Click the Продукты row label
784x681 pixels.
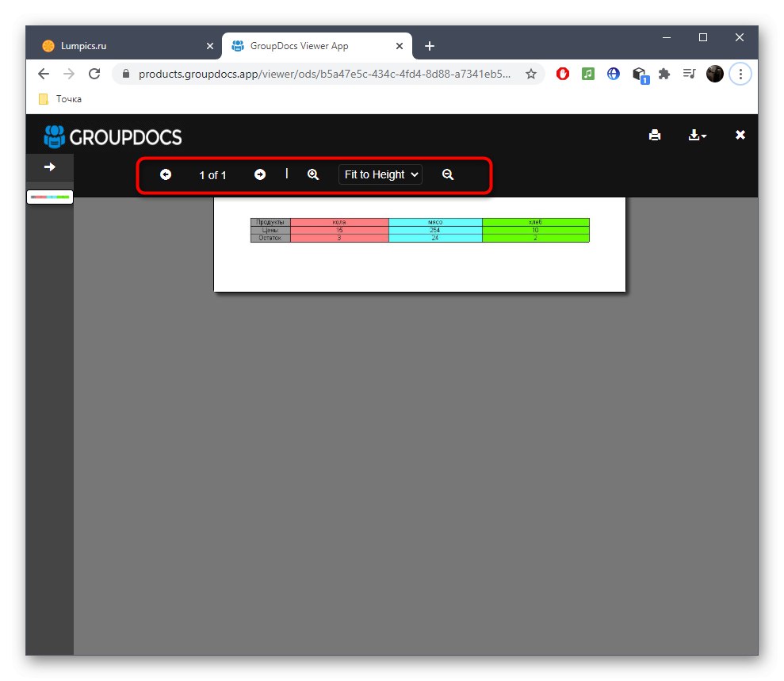[x=270, y=222]
